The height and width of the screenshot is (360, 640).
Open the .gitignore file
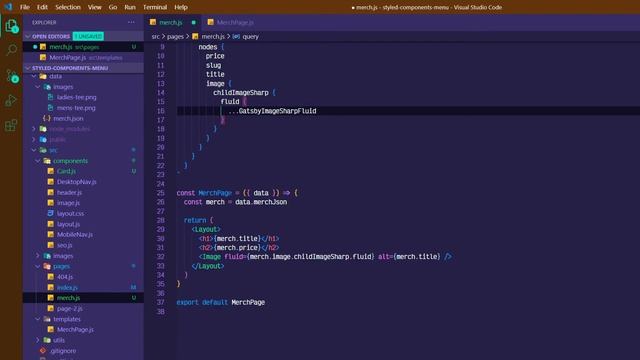[x=63, y=351]
